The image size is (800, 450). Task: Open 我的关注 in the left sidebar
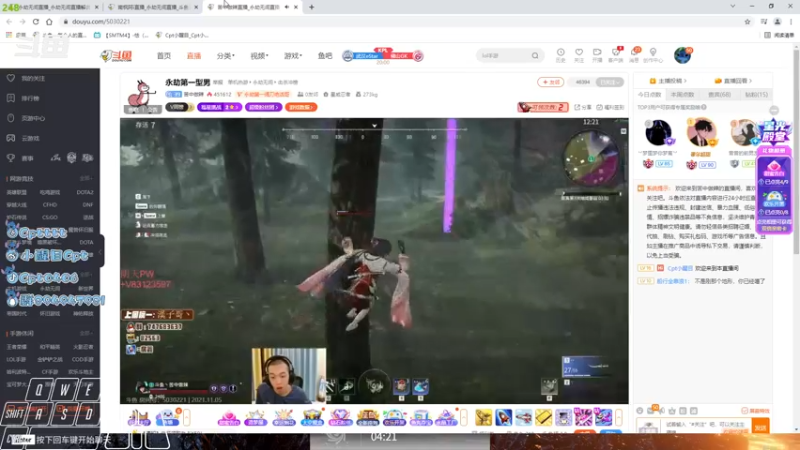pos(33,79)
